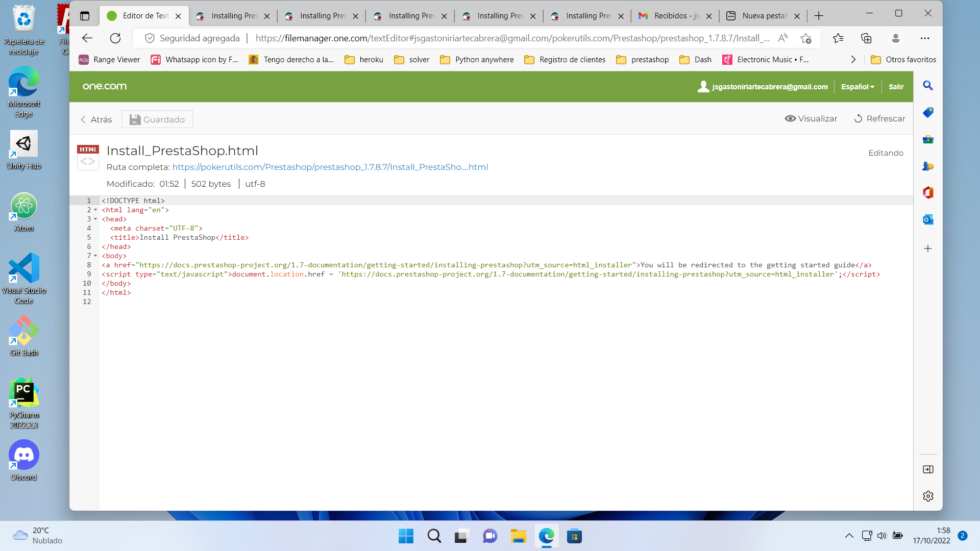Screen dimensions: 980x551
Task: Open the Ruta completa file URL link
Action: (x=330, y=167)
